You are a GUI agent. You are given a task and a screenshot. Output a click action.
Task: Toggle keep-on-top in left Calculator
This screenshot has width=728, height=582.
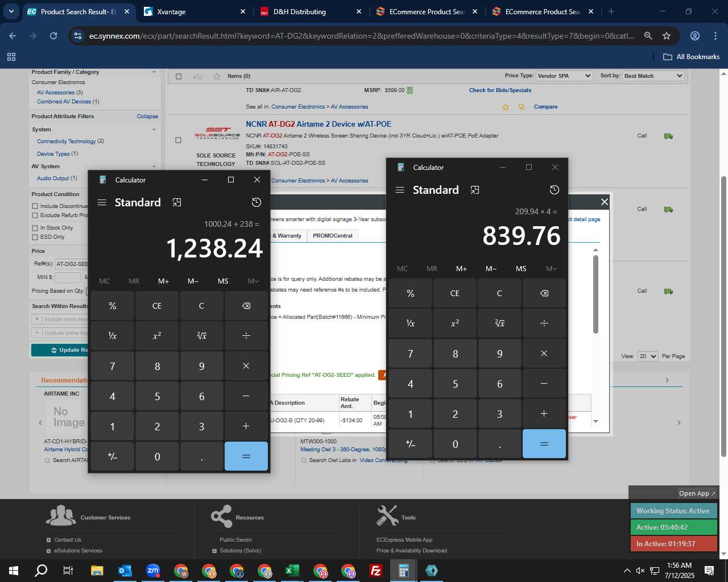pos(177,202)
